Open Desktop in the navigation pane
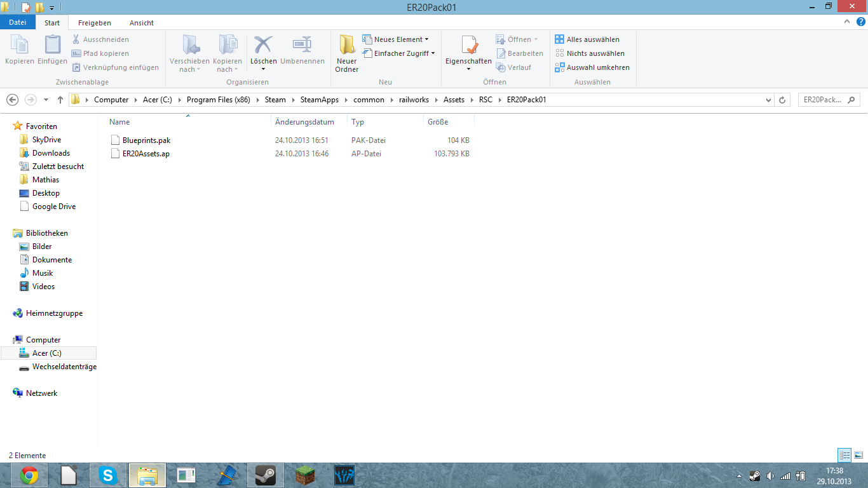Screen dimensions: 868x488 (46, 193)
